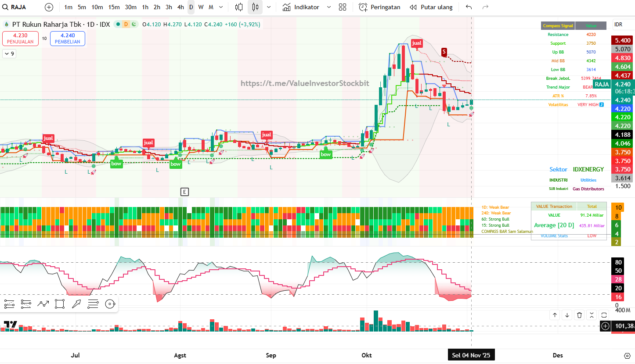Click the PENJUALAN sell button at 4.230

20,39
